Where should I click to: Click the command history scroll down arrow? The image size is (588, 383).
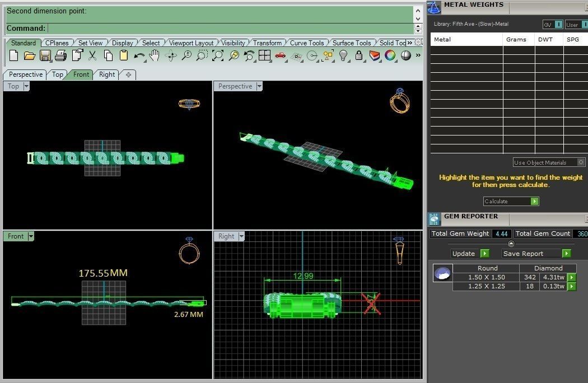418,18
